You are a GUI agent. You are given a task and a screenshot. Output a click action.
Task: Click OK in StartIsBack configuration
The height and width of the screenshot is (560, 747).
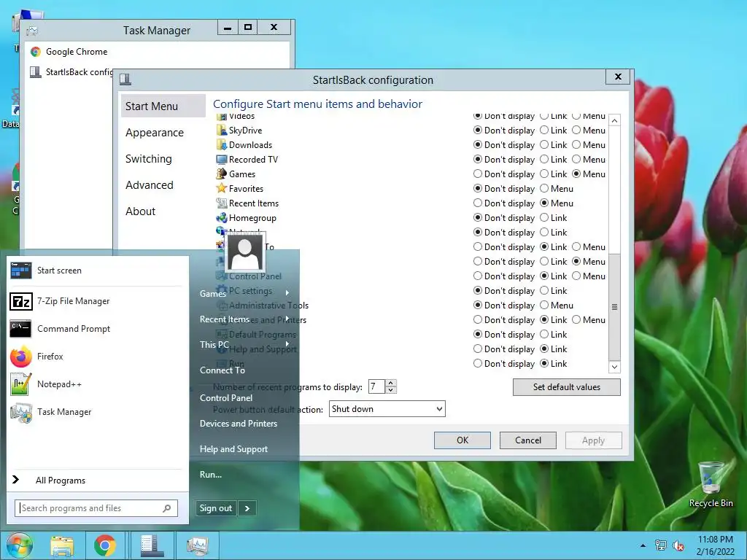[x=462, y=440]
